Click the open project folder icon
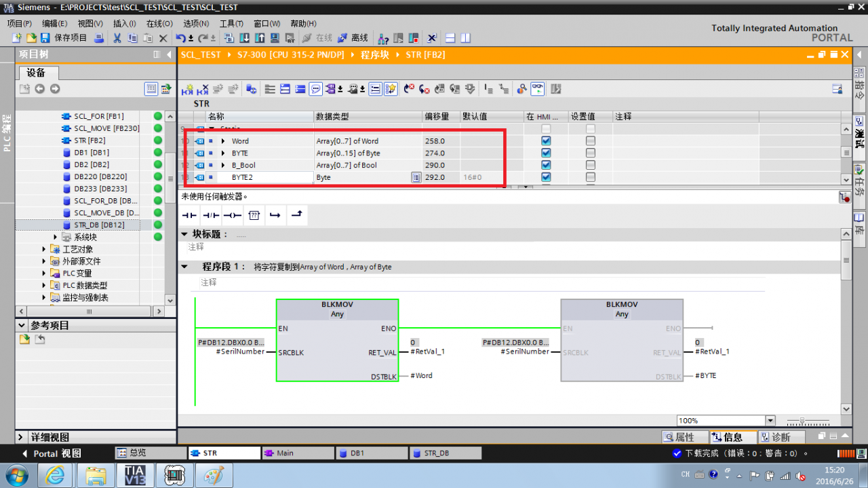The height and width of the screenshot is (488, 868). click(32, 38)
